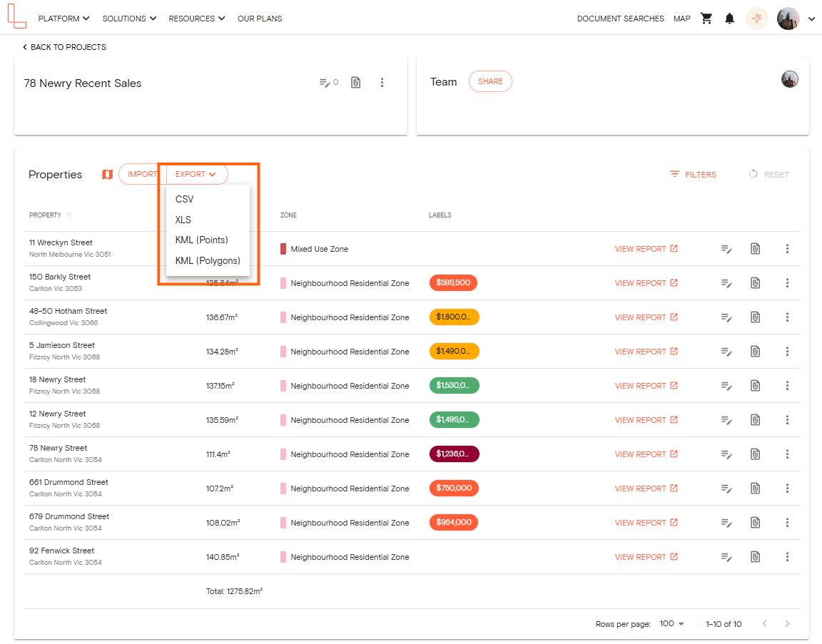Open more options for 11 Wreckyn Street

(x=787, y=249)
